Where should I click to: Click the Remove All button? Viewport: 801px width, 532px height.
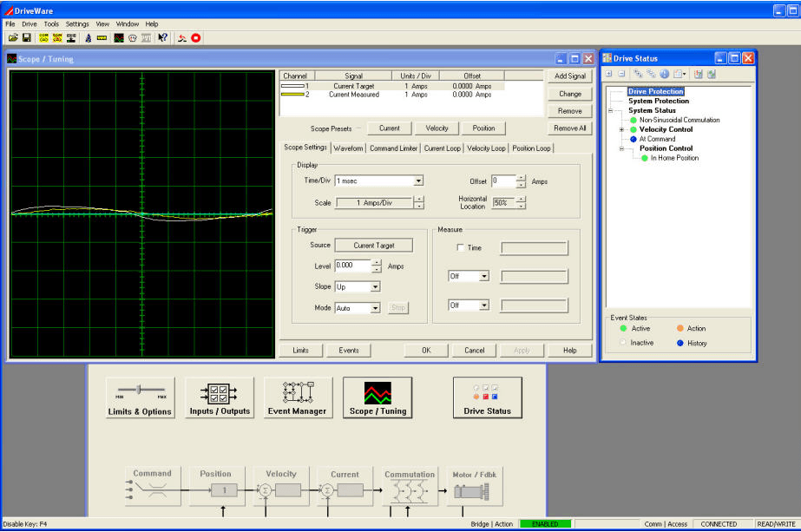point(570,128)
